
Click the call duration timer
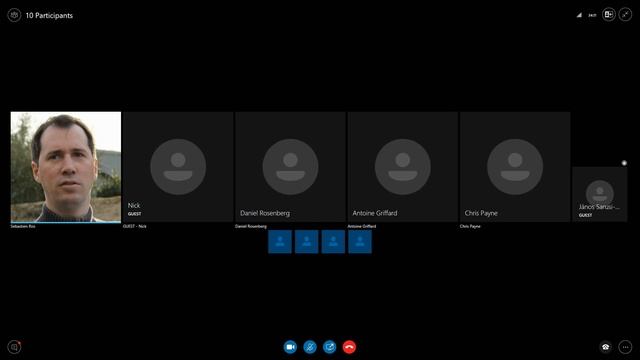click(x=592, y=15)
